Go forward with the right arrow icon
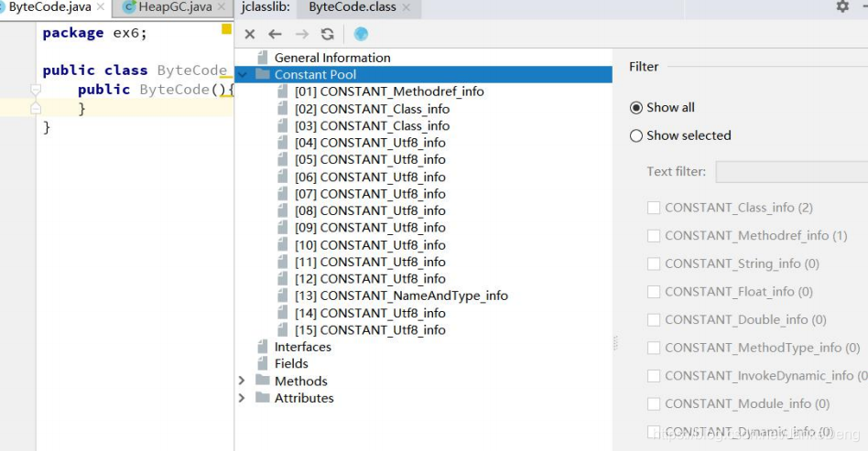868x451 pixels. point(302,35)
